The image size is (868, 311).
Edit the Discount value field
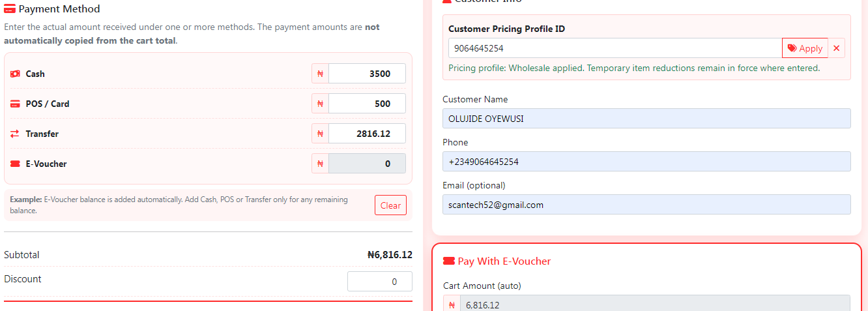380,282
